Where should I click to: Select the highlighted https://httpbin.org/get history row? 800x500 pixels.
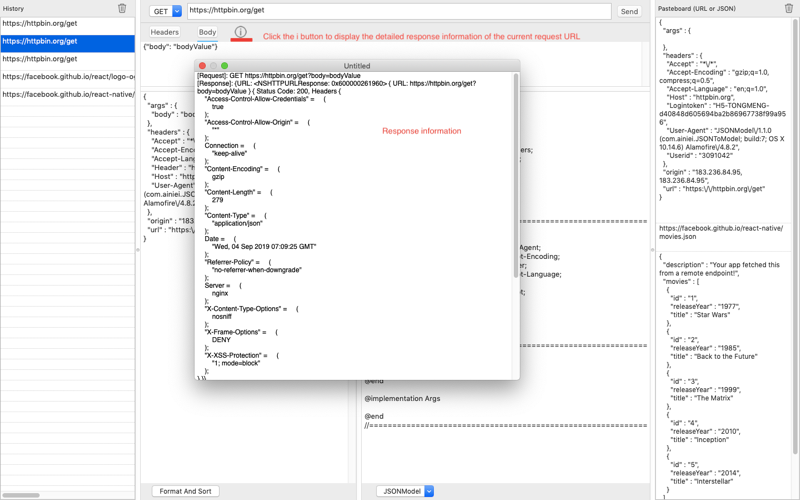68,41
